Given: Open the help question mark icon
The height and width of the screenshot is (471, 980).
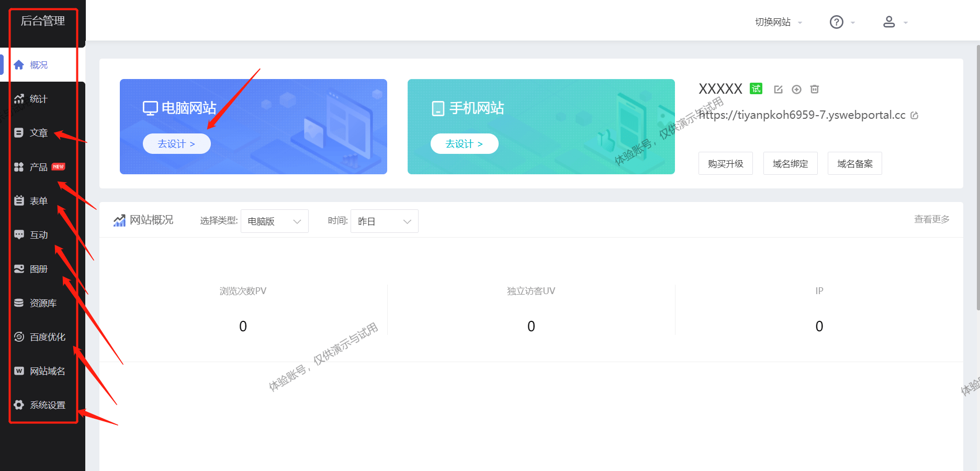Looking at the screenshot, I should 837,22.
